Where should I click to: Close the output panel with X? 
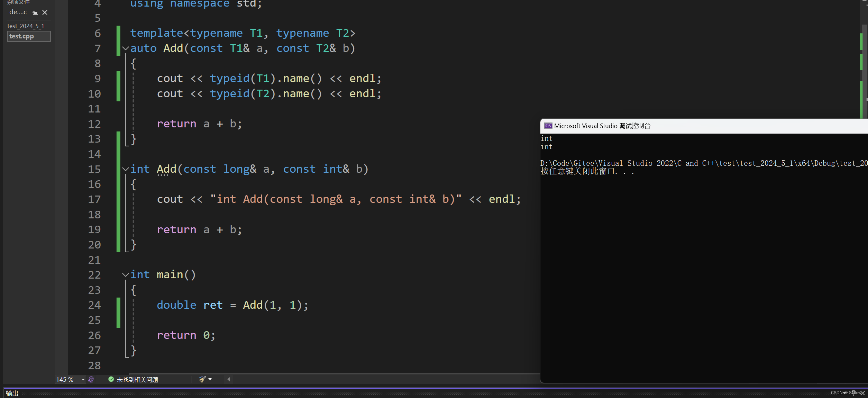pyautogui.click(x=862, y=393)
